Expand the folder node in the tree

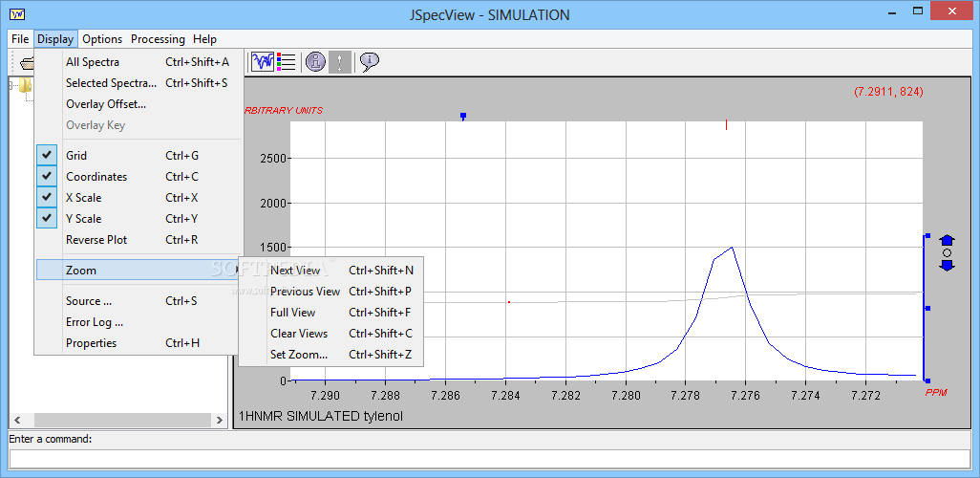[11, 85]
